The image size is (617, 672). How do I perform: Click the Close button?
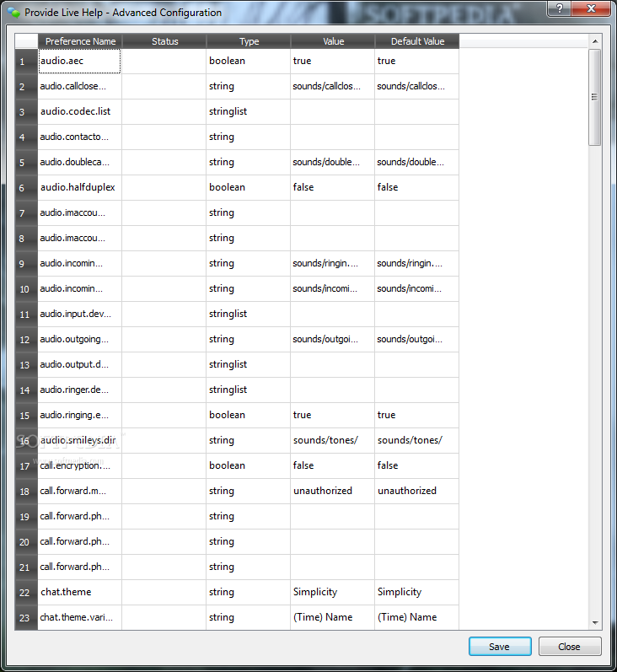point(570,647)
